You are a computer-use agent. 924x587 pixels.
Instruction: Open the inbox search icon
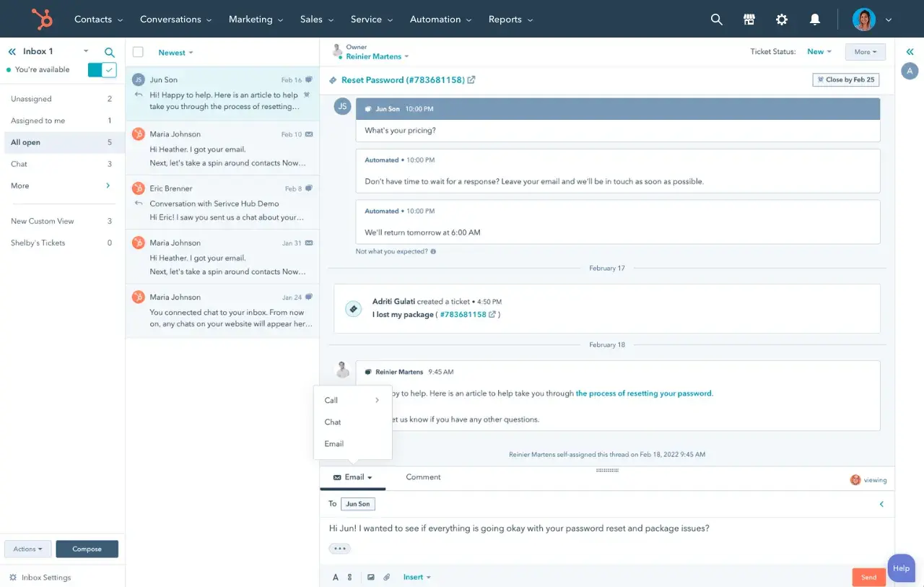coord(109,51)
